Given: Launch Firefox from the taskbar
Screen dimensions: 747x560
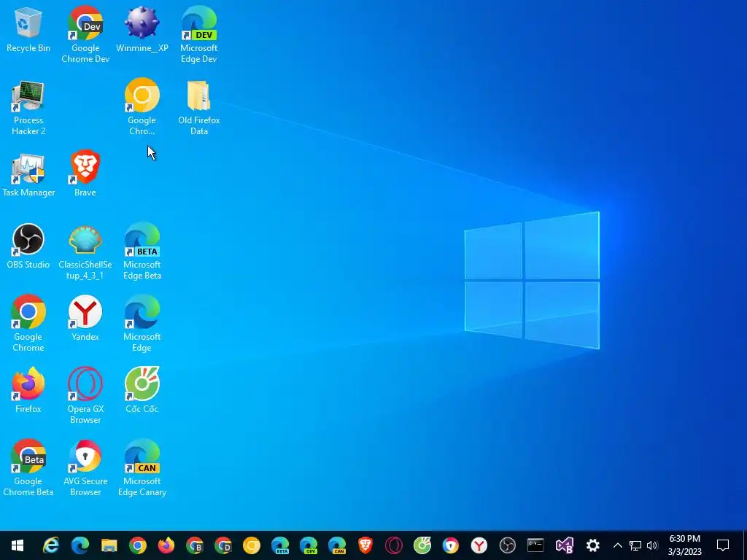Looking at the screenshot, I should [166, 545].
